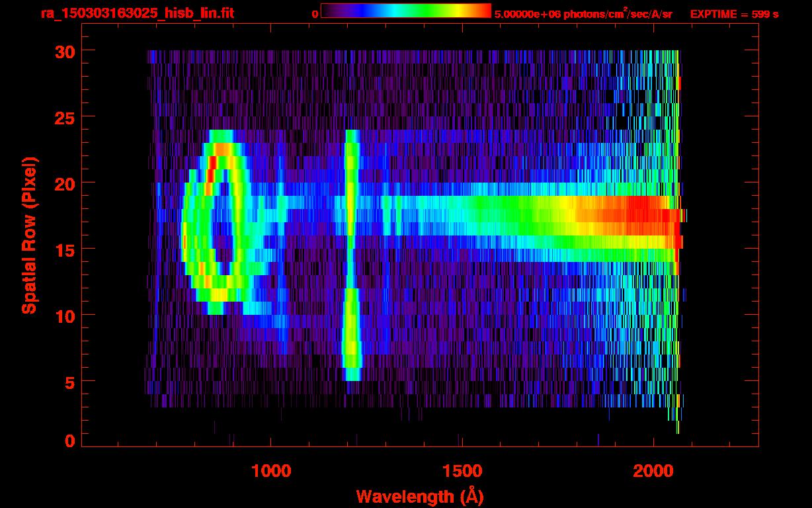Click the Spatial Row (Pixel) axis label
Image resolution: width=812 pixels, height=508 pixels.
28,235
